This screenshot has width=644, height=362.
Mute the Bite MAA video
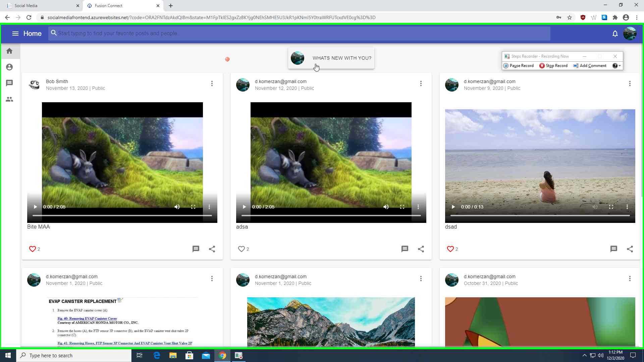(x=177, y=207)
